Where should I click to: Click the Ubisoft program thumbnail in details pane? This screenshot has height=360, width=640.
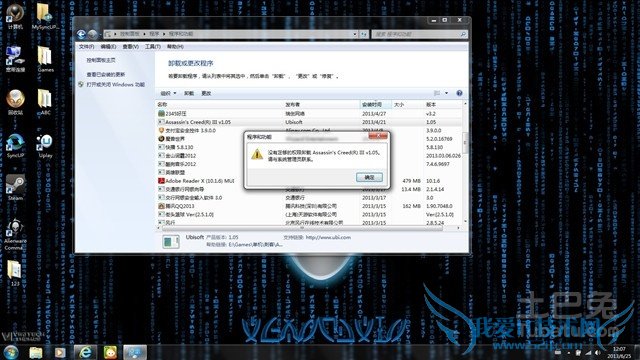pyautogui.click(x=171, y=241)
